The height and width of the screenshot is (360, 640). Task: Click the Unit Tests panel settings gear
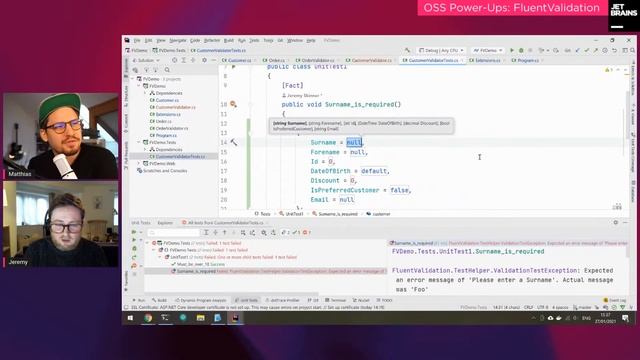pyautogui.click(x=616, y=222)
